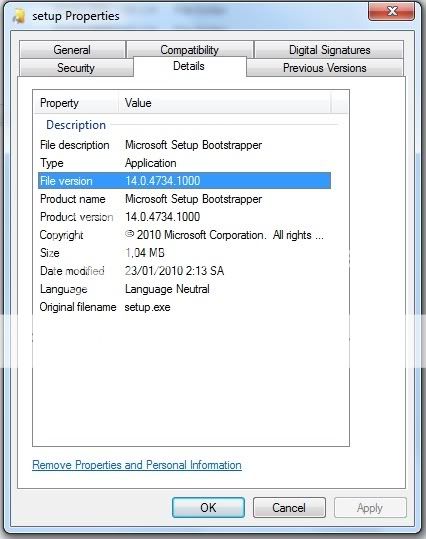
Task: Switch to the Security tab
Action: point(76,68)
